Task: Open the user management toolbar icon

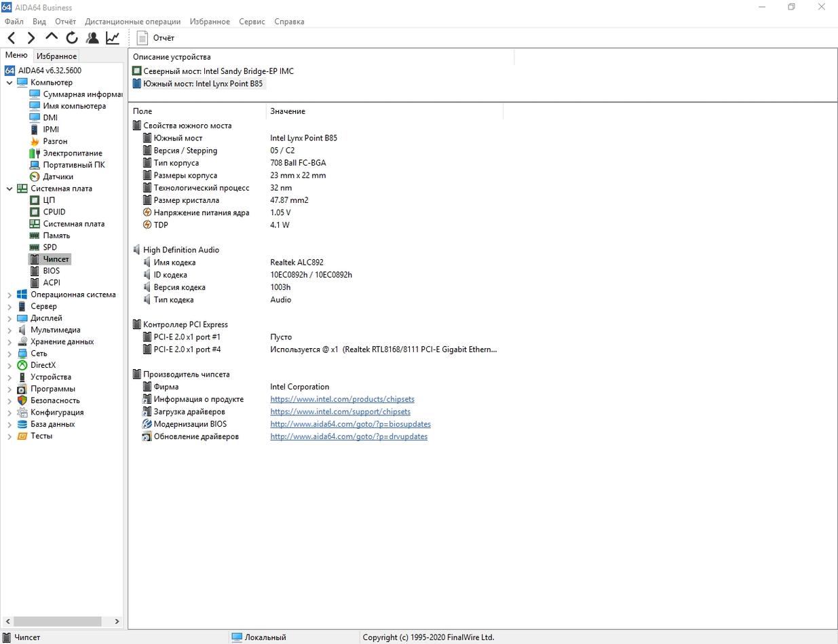Action: pos(92,38)
